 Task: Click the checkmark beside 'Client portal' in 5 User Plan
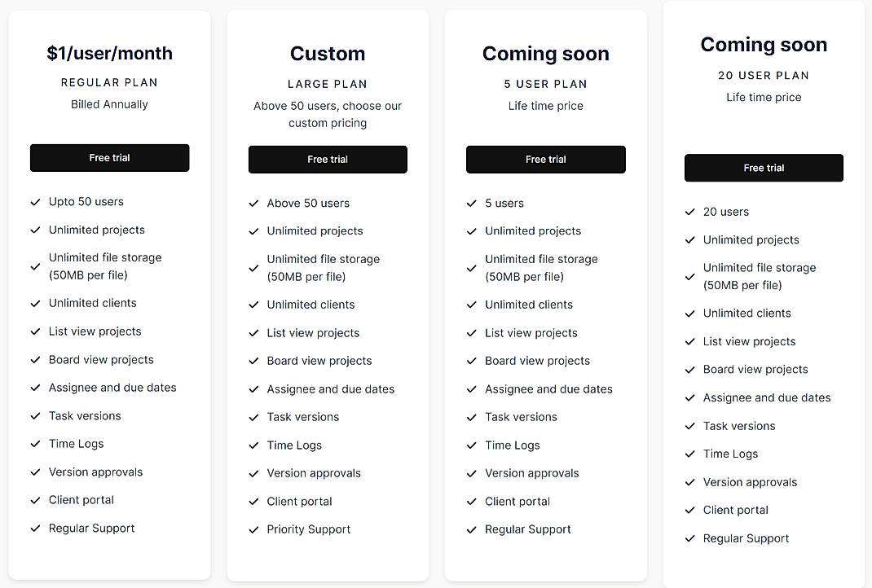tap(471, 501)
